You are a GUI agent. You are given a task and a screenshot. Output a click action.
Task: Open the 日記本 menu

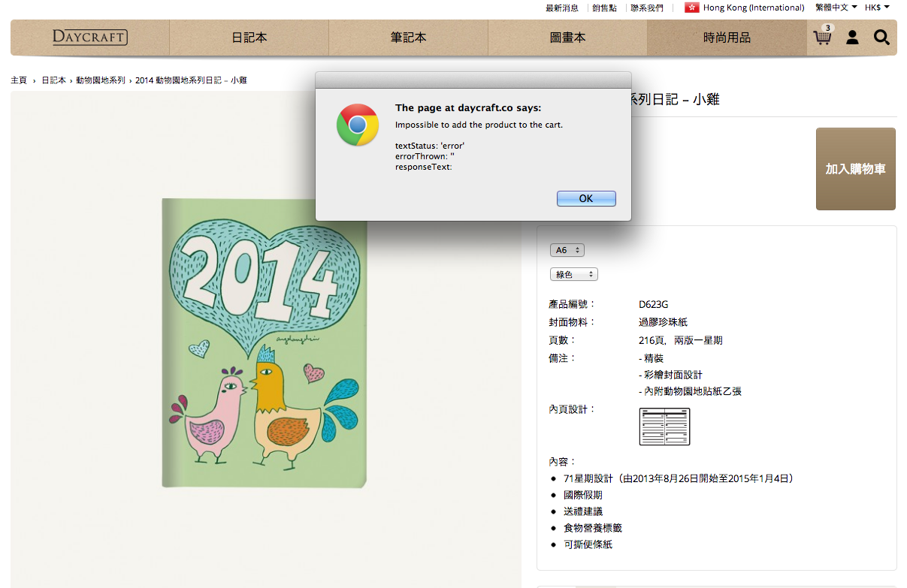coord(249,38)
